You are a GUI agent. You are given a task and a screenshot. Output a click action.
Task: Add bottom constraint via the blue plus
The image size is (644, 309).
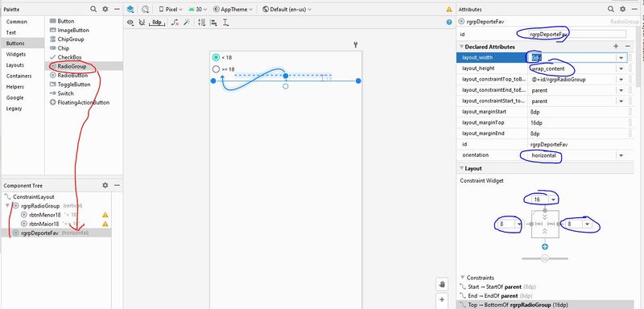tap(545, 247)
